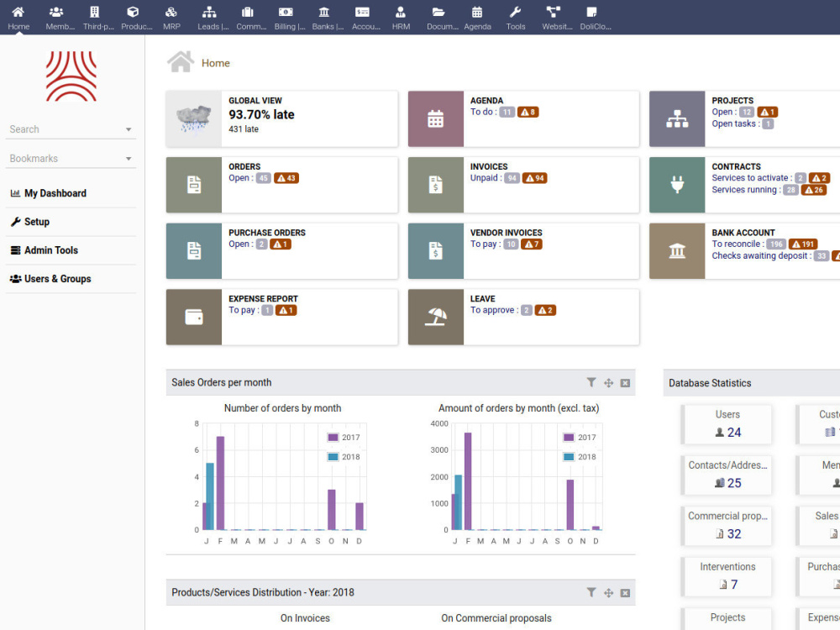This screenshot has width=840, height=630.
Task: Click the Global View weather icon
Action: tap(193, 118)
